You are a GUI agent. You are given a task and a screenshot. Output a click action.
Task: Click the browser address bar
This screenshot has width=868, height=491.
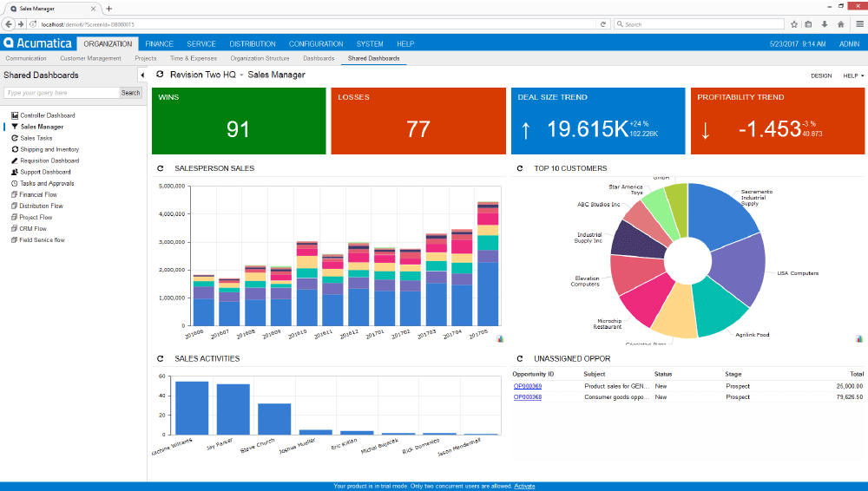pos(317,24)
